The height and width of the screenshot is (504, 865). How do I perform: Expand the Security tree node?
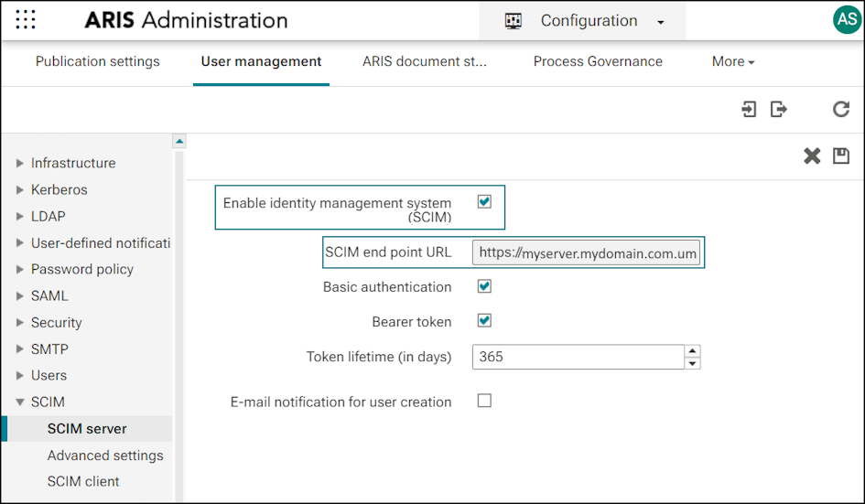(x=20, y=323)
